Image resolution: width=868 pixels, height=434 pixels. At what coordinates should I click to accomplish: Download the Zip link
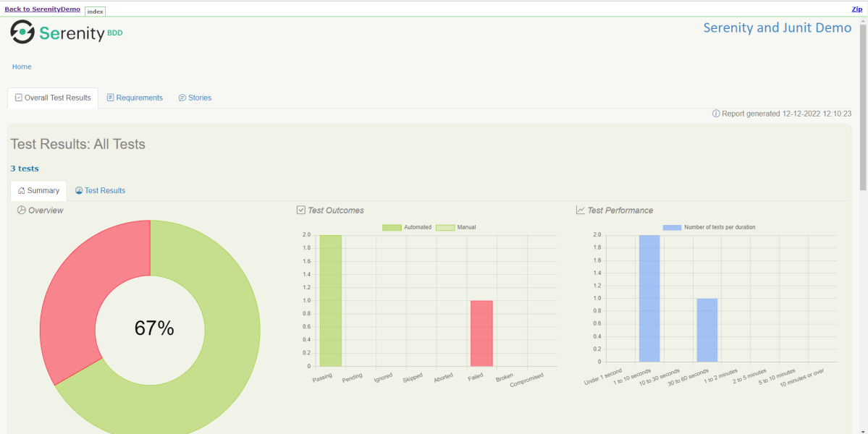pyautogui.click(x=856, y=9)
